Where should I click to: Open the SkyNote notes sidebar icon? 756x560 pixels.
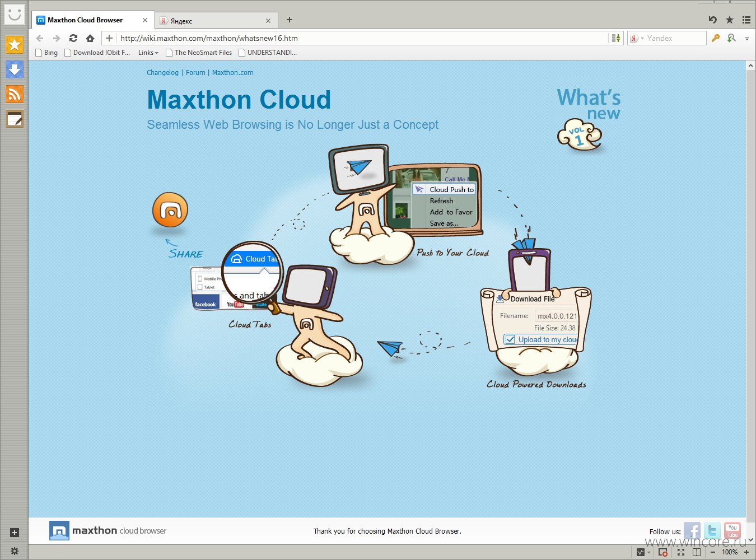point(15,119)
